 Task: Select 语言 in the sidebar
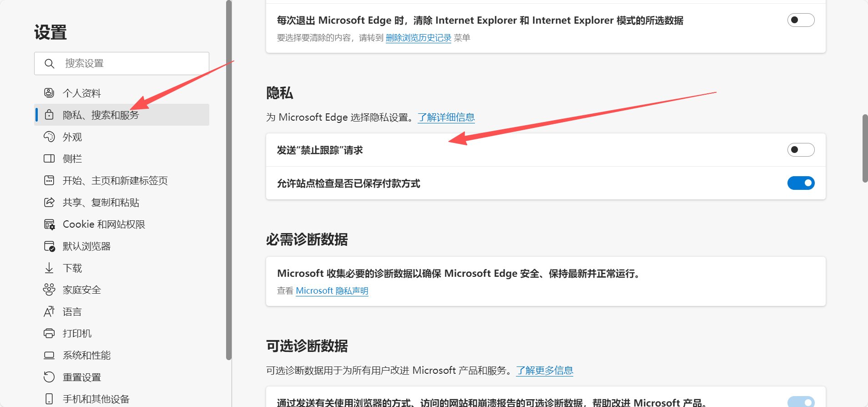(122, 311)
